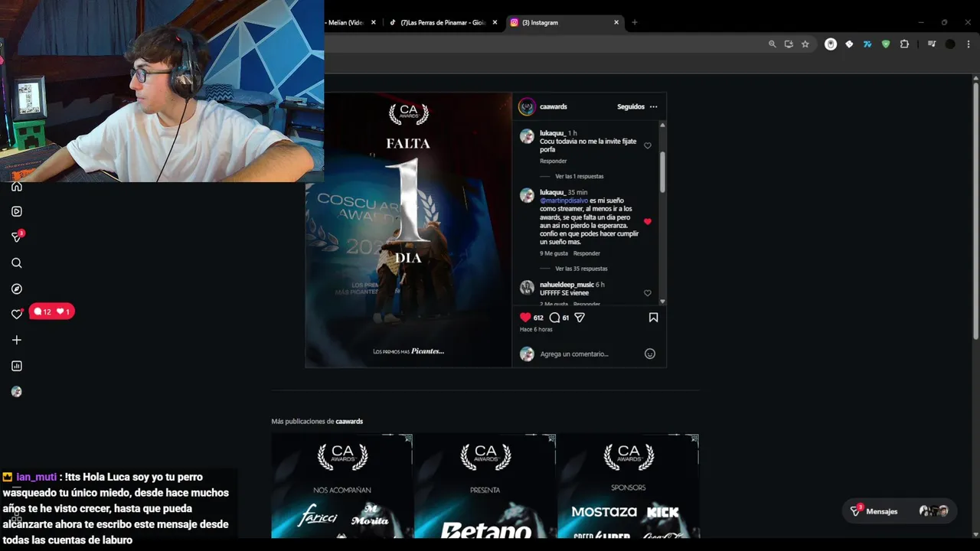Open @martinpdisalvo mention link
Screen dimensions: 980x551
(x=563, y=201)
